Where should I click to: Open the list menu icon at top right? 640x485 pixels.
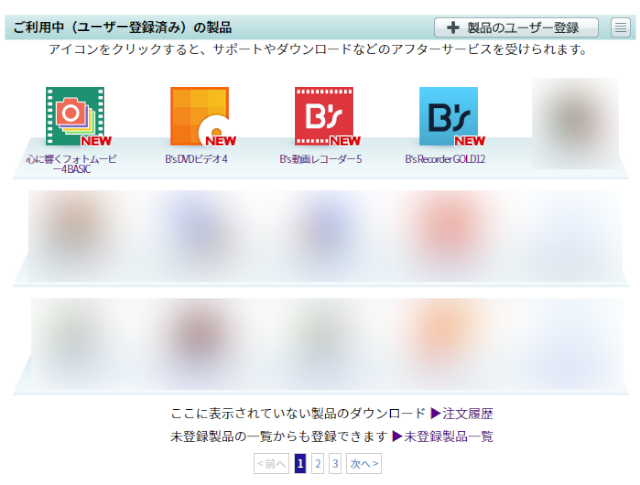620,28
